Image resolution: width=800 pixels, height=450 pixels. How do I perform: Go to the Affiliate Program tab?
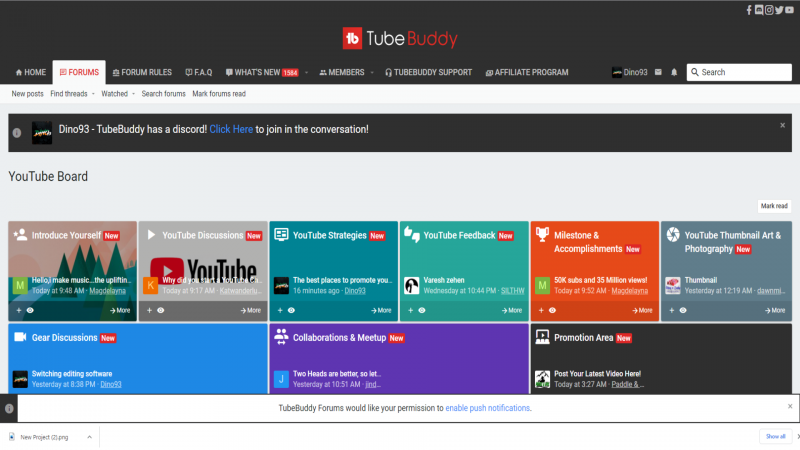[526, 73]
